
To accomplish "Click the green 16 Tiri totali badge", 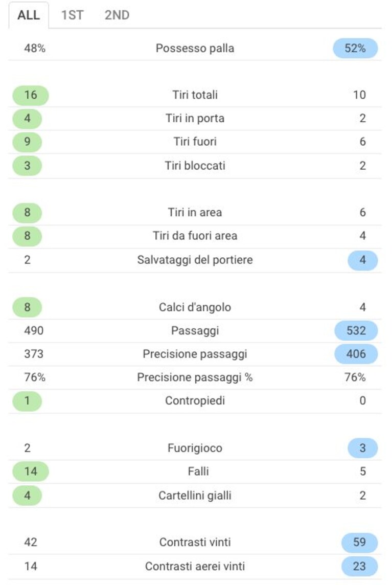I will pyautogui.click(x=31, y=95).
